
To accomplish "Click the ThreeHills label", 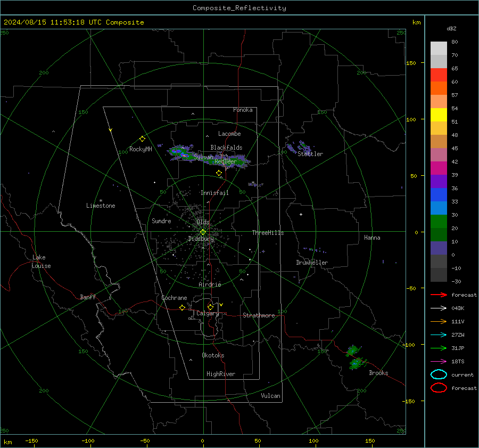I will [x=268, y=233].
